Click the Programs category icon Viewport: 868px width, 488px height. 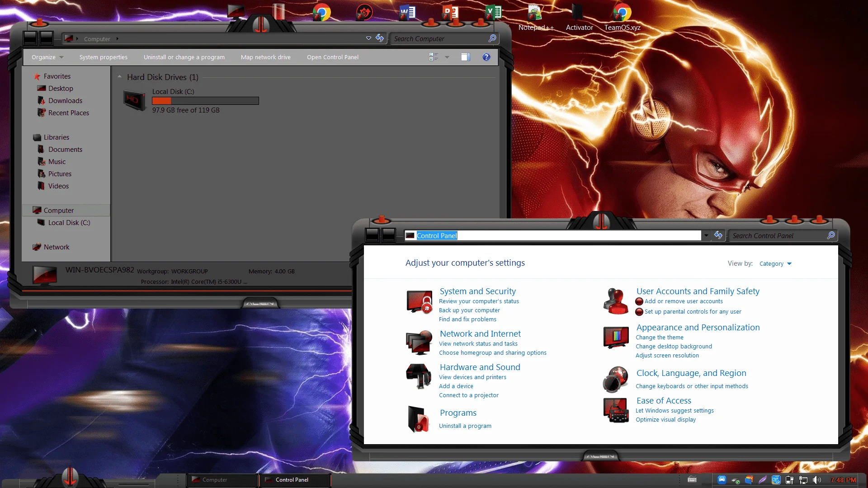point(419,419)
